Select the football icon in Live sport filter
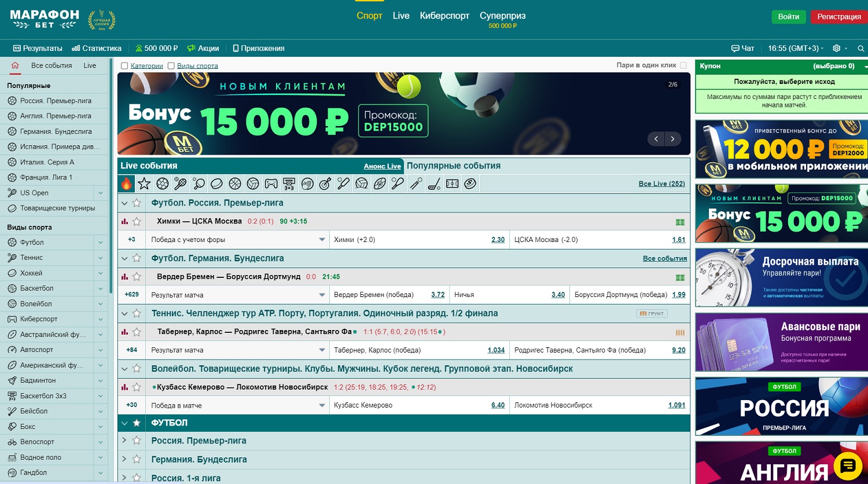The width and height of the screenshot is (868, 484). pyautogui.click(x=163, y=184)
